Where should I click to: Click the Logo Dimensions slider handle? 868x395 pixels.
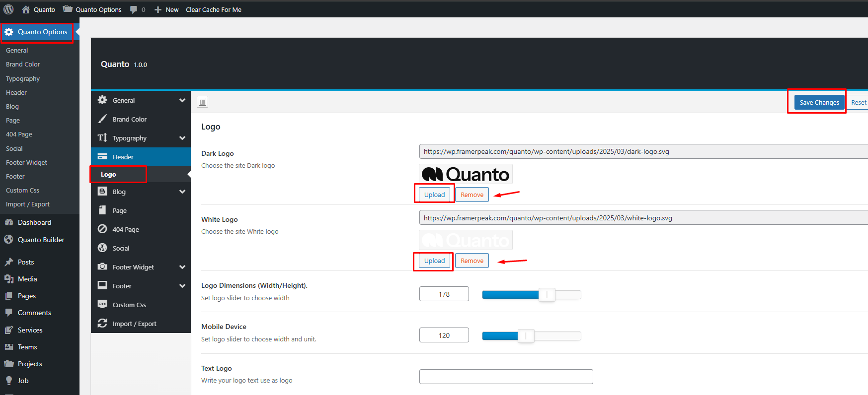pos(547,295)
